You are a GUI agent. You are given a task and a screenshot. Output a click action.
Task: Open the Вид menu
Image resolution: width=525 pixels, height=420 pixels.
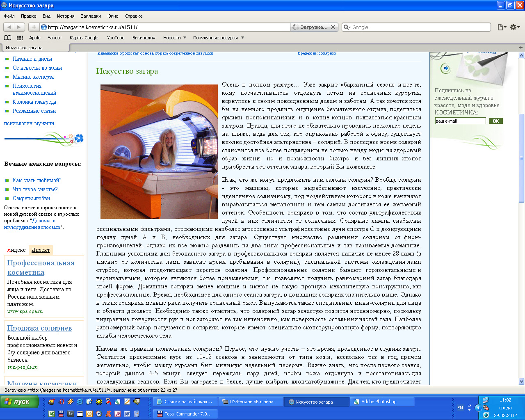coord(47,16)
